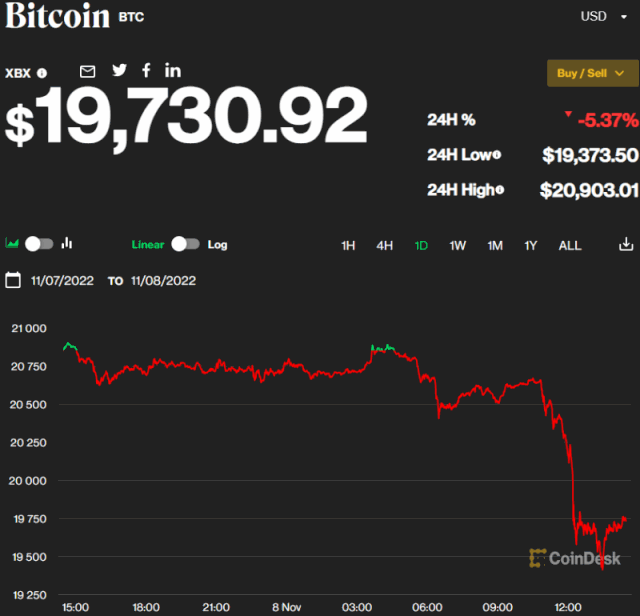Screen dimensions: 640x616
Task: Switch the Linear/Log scale toggle
Action: click(x=185, y=244)
